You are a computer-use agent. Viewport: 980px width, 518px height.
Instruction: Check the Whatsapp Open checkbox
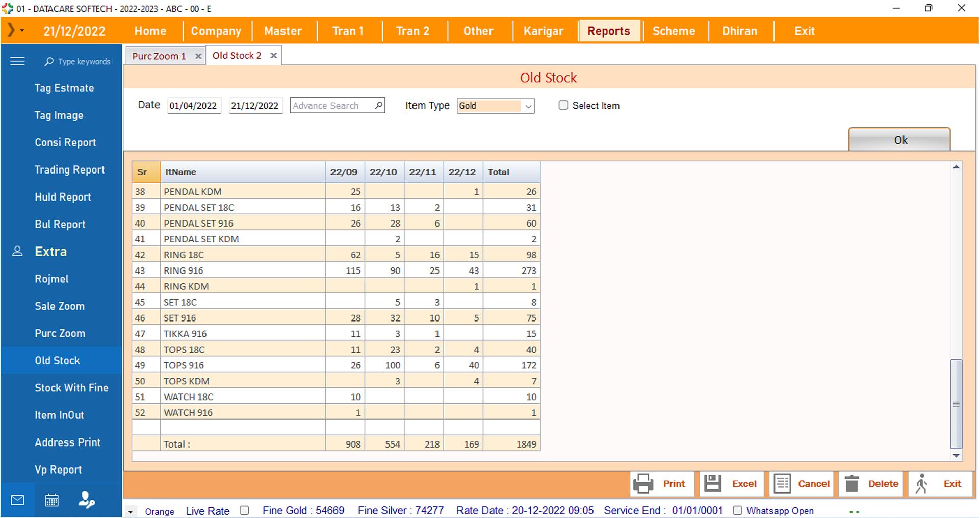pyautogui.click(x=737, y=510)
